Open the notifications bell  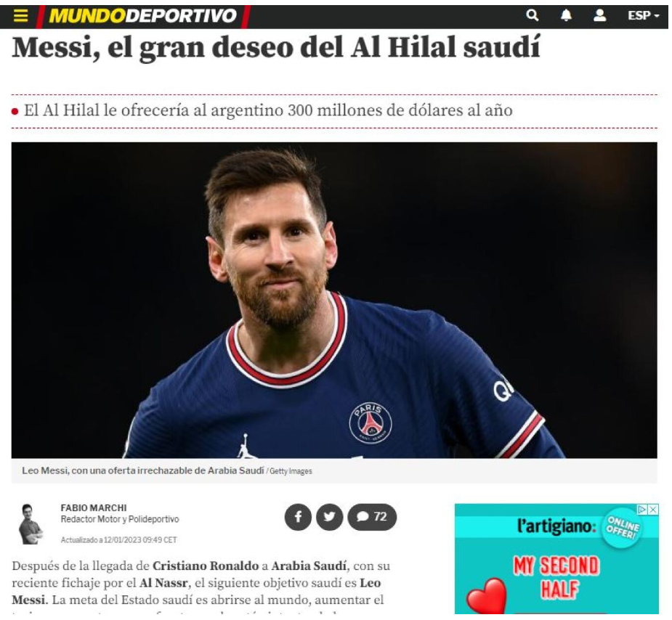(566, 15)
